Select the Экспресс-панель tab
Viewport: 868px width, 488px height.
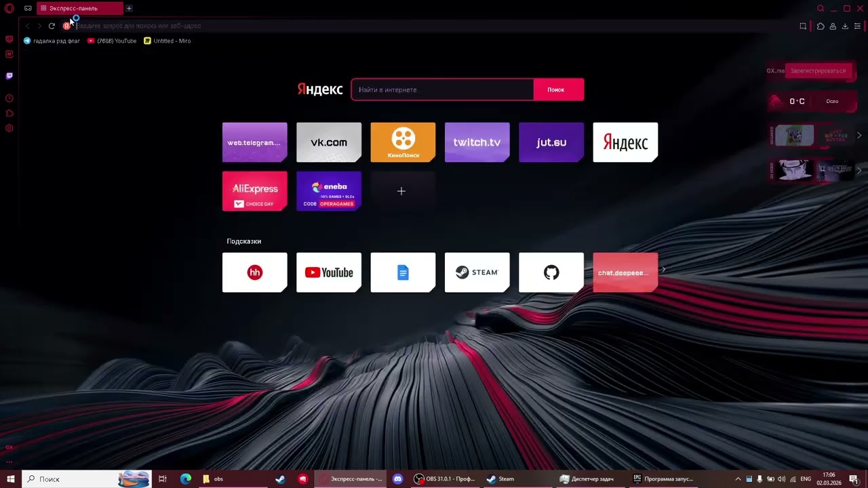[x=80, y=8]
